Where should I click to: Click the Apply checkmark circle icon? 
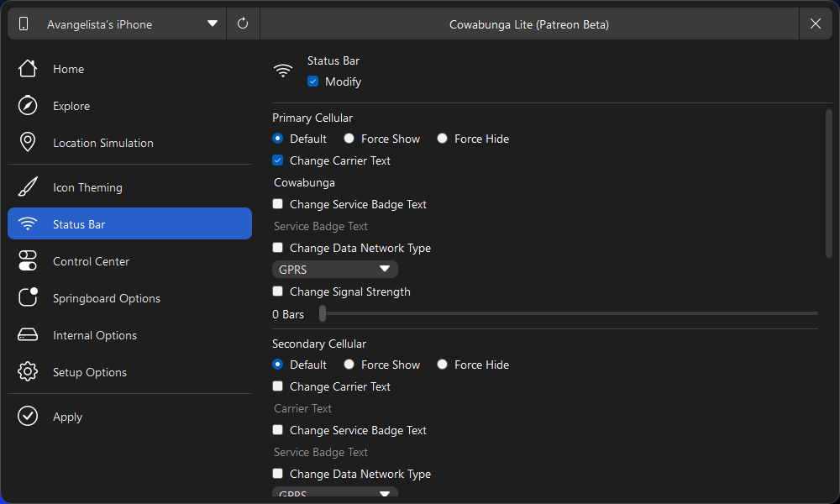[28, 416]
